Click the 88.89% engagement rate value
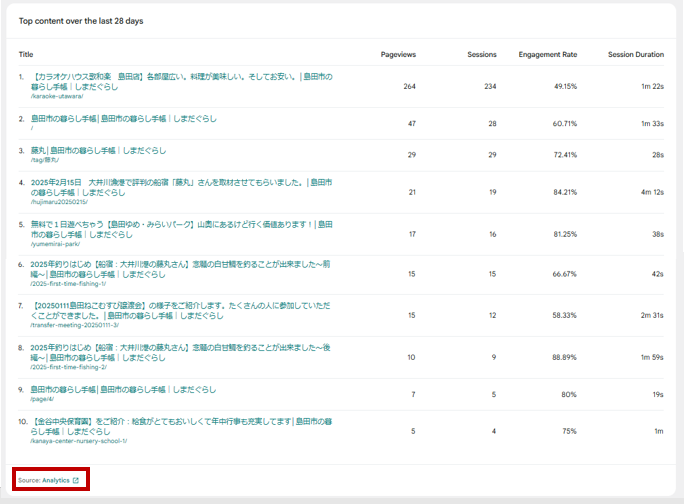The width and height of the screenshot is (684, 504). coord(565,358)
